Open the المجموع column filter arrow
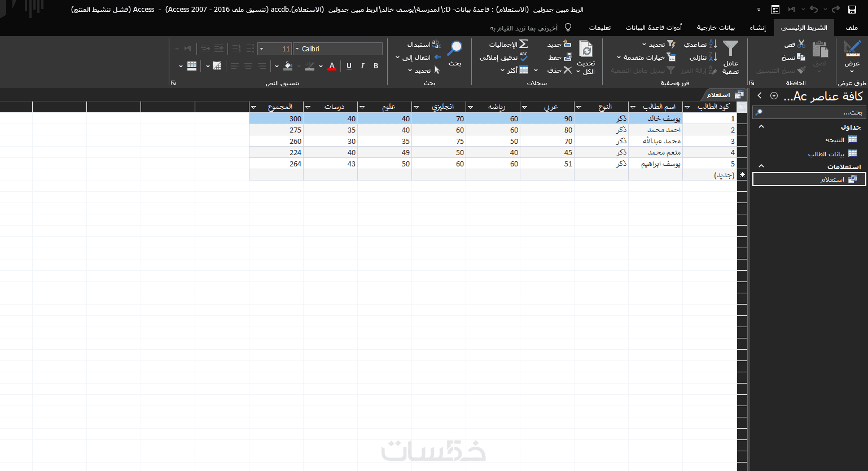The image size is (868, 471). tap(253, 107)
